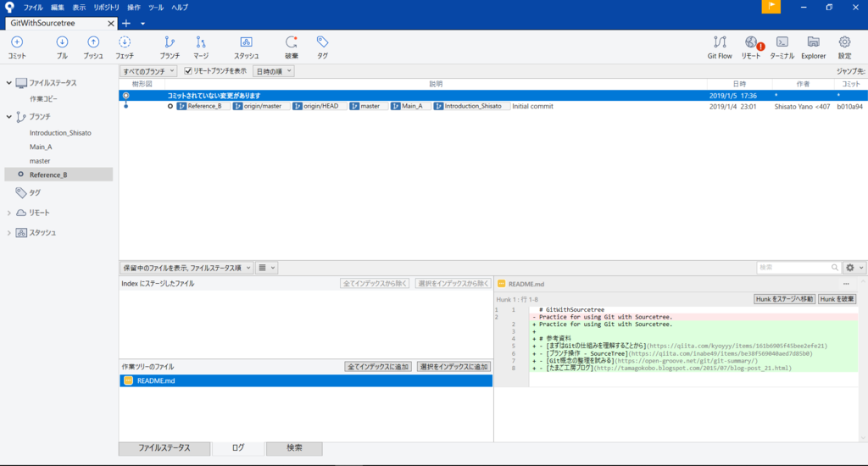Select the Reference_B branch in sidebar
The image size is (868, 466).
coord(58,175)
